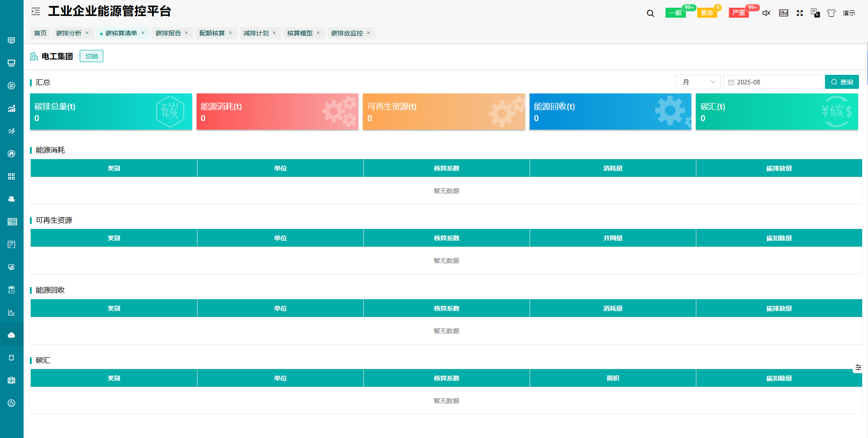Click the flame icon in the sidebar

coord(11,154)
